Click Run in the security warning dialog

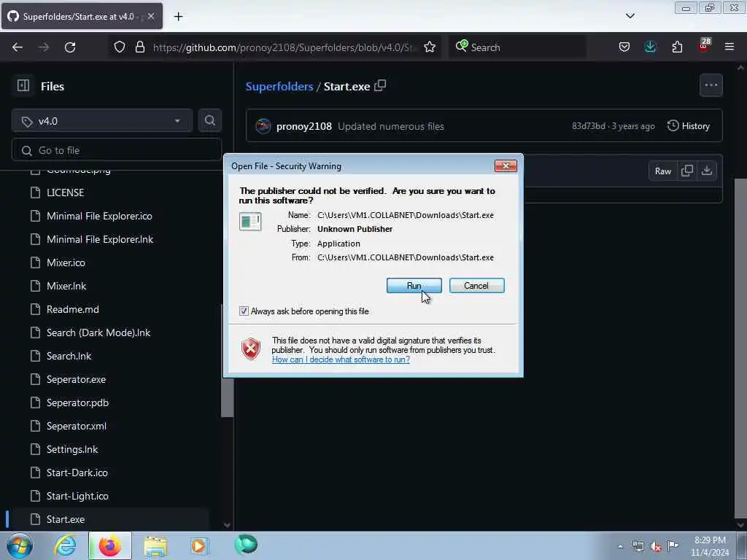[x=414, y=286]
